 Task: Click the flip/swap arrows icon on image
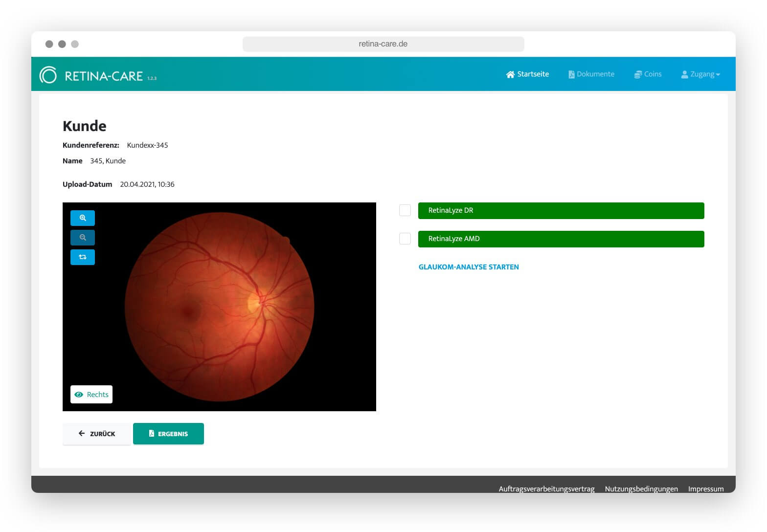(83, 257)
